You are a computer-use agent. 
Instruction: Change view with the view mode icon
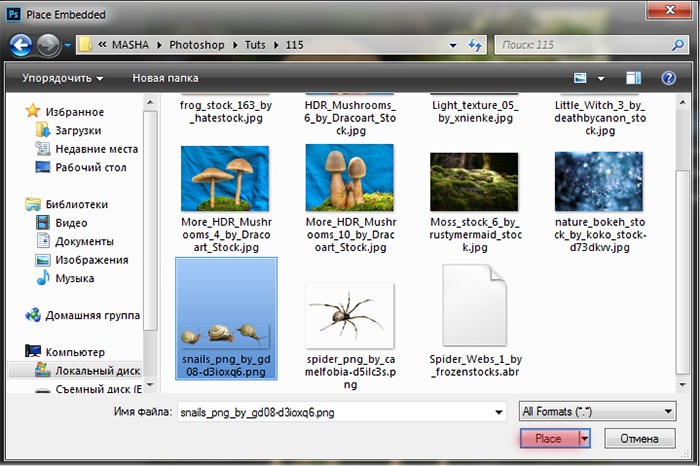[580, 78]
